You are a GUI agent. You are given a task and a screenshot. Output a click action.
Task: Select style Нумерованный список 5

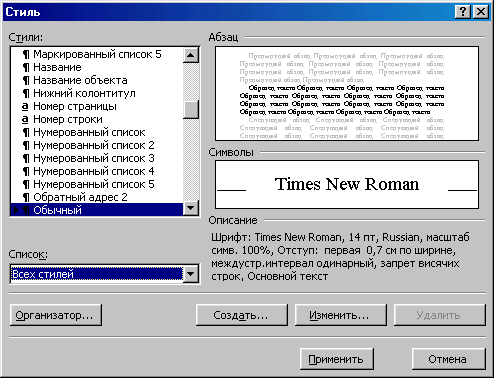pos(97,184)
